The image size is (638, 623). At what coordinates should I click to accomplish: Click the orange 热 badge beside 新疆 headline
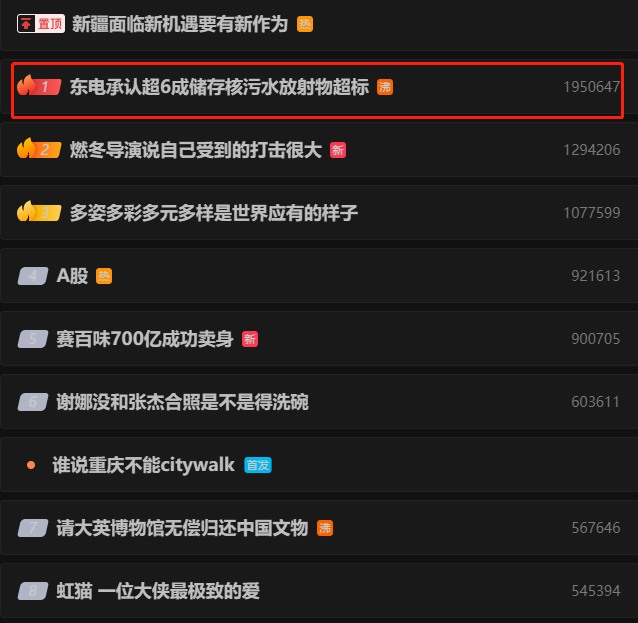(305, 24)
